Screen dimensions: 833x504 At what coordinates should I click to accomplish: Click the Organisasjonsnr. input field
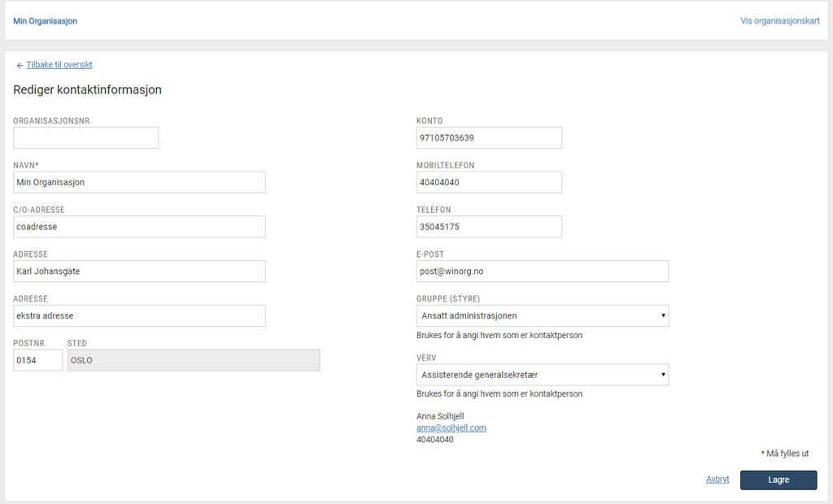point(85,137)
